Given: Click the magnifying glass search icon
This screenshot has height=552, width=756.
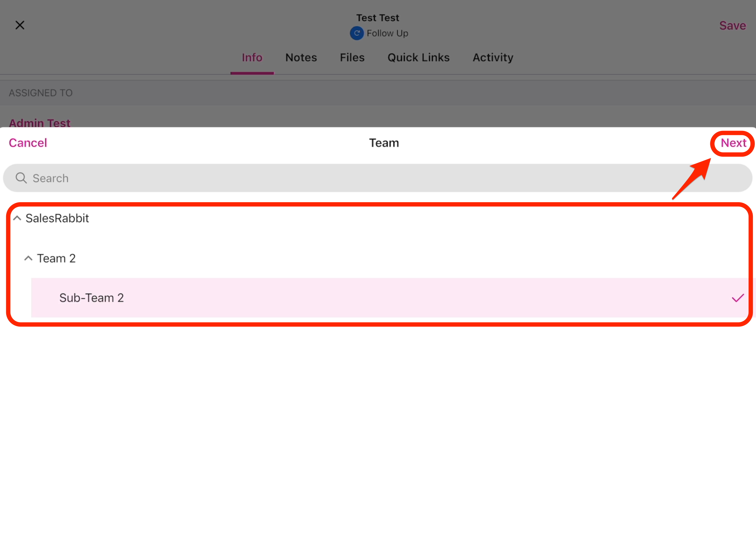Looking at the screenshot, I should click(x=21, y=178).
